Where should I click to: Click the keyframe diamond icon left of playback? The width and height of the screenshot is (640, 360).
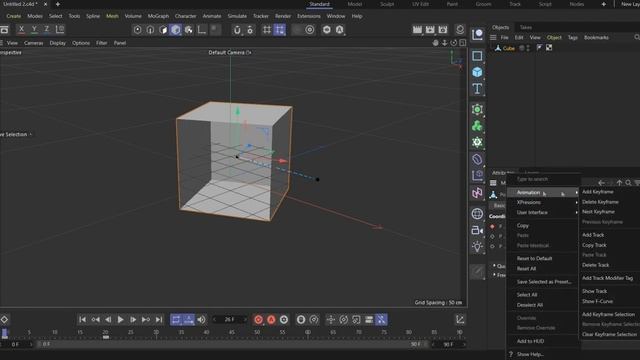click(4, 320)
